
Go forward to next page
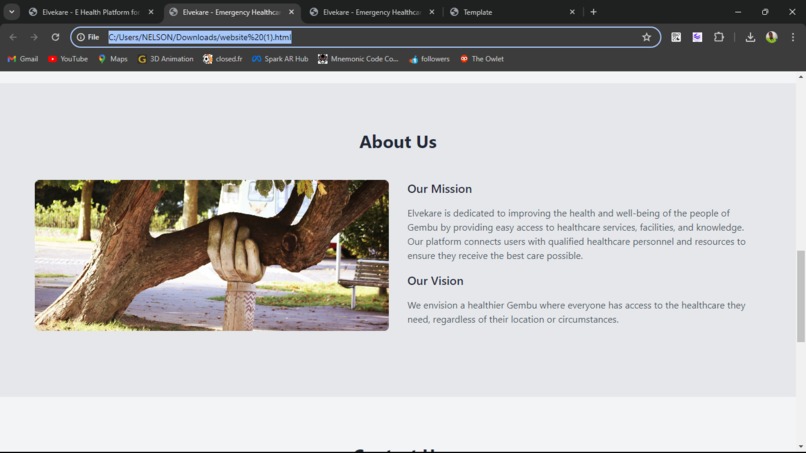pyautogui.click(x=34, y=37)
